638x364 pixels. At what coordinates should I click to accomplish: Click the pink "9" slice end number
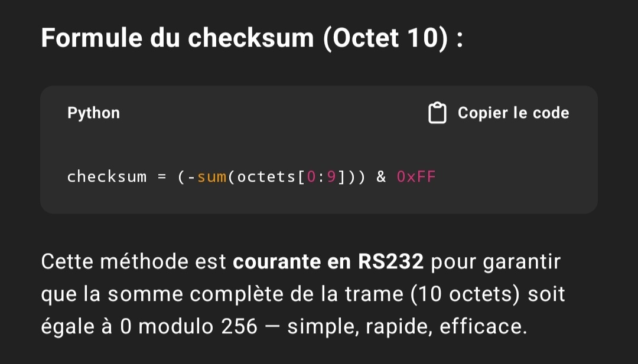[x=332, y=176]
